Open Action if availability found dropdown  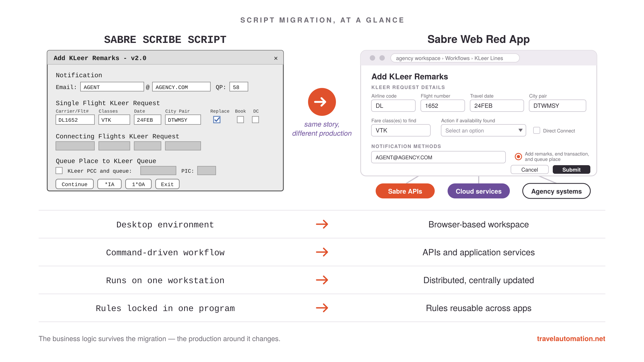click(x=483, y=131)
